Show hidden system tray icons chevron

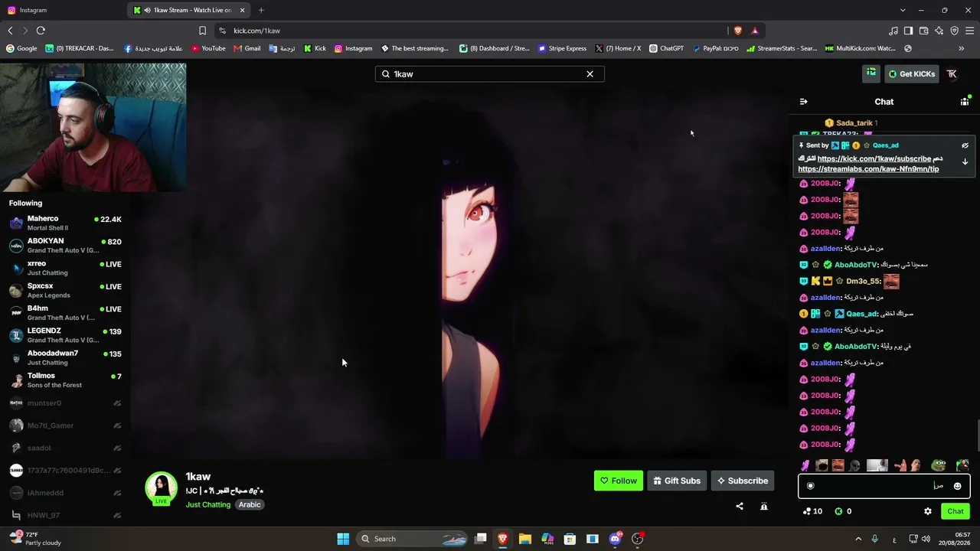(858, 539)
